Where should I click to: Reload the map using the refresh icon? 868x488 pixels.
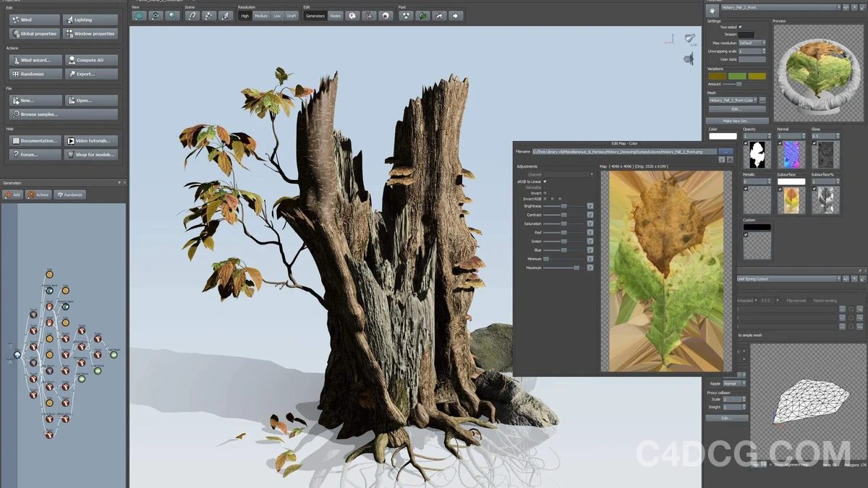point(721,160)
